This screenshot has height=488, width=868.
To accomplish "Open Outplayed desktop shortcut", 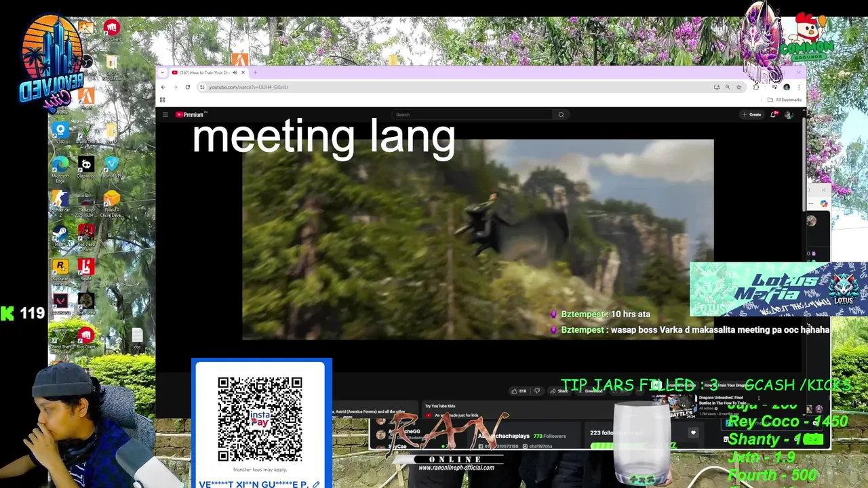I will pos(86,167).
